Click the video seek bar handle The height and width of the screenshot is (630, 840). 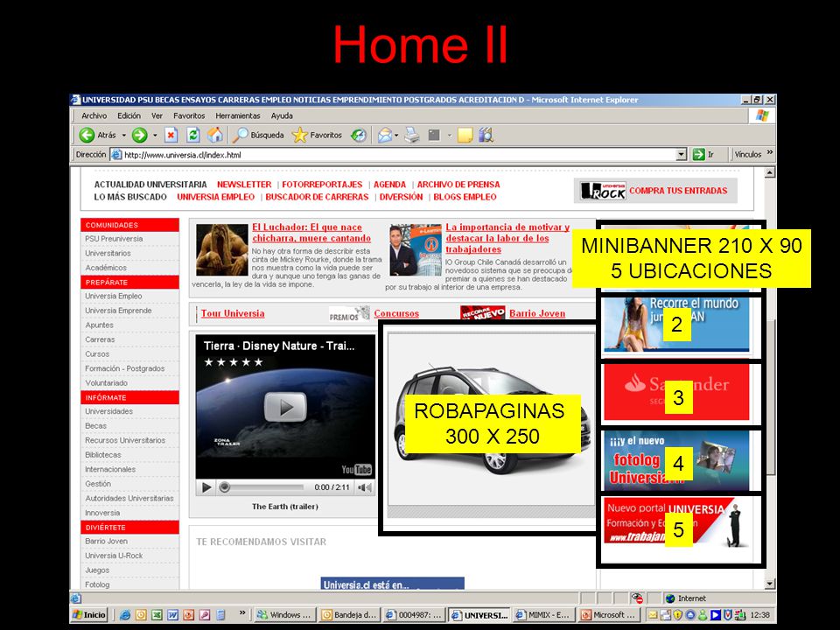pos(225,487)
